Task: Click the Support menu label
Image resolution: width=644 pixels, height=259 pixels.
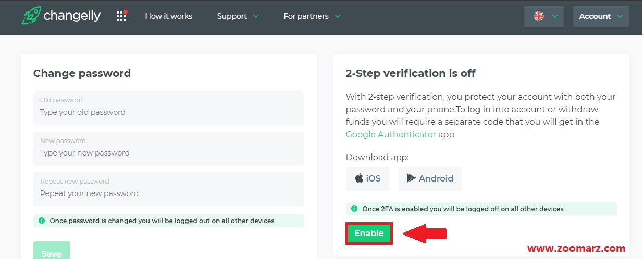Action: tap(232, 16)
